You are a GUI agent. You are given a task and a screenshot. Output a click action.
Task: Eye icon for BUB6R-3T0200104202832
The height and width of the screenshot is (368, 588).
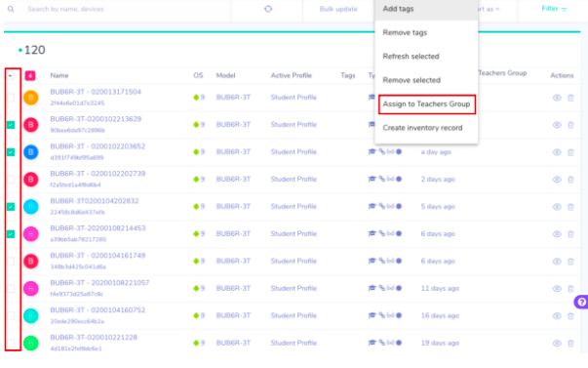coord(557,207)
